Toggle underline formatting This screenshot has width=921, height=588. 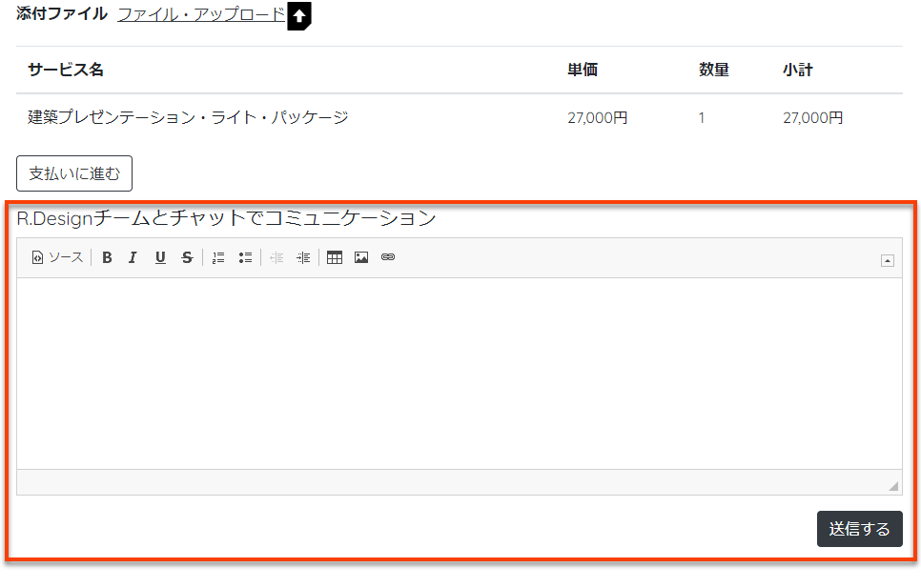(160, 257)
